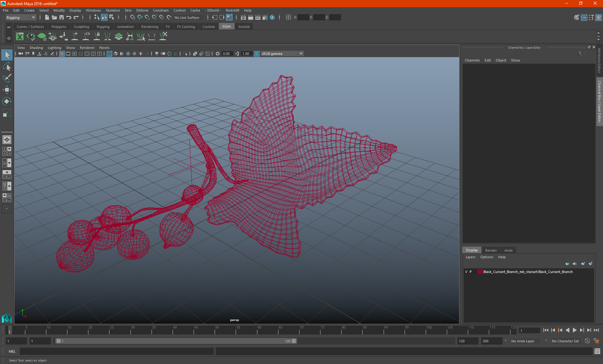Click the Undo arrow icon

point(69,18)
